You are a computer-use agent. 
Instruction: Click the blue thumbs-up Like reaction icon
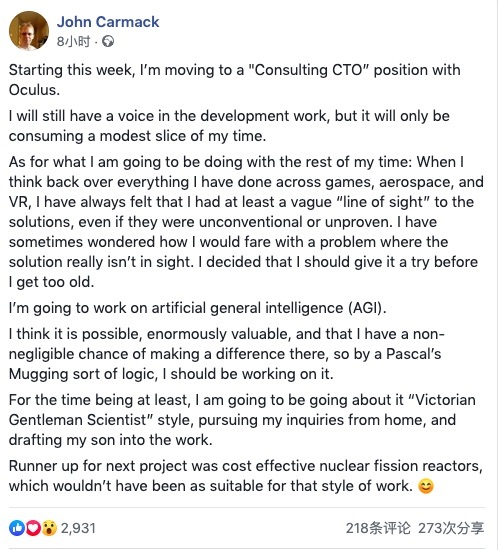(x=17, y=528)
